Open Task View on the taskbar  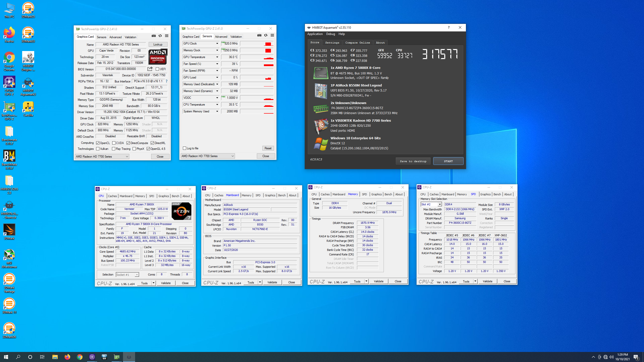click(x=42, y=357)
